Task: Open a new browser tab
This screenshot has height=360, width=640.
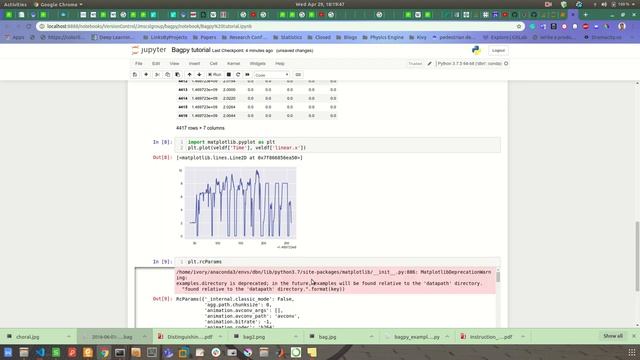Action: coord(586,15)
